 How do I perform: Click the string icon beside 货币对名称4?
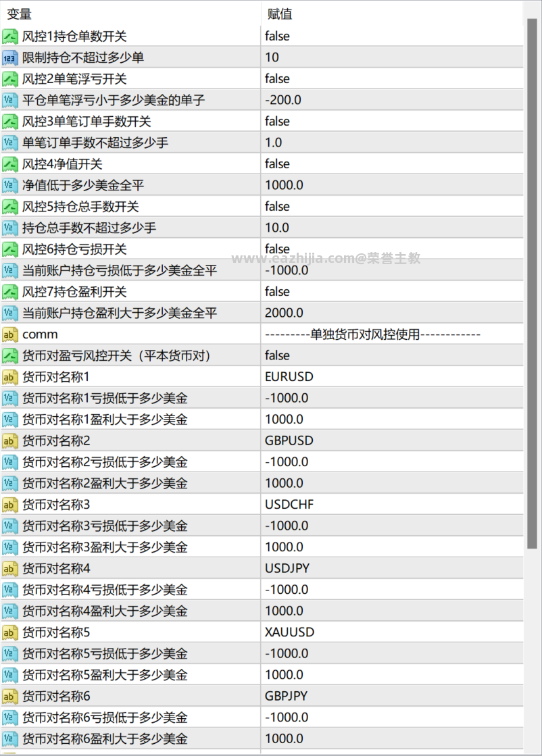pyautogui.click(x=9, y=568)
